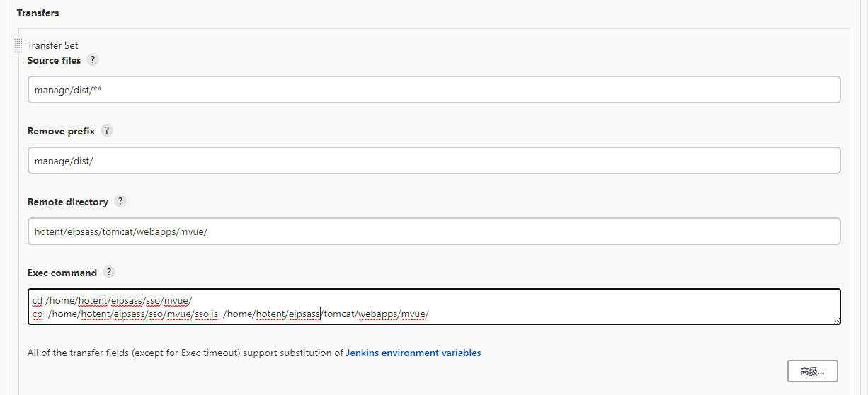Click the Transfers section heading
The image size is (868, 395).
(x=38, y=13)
